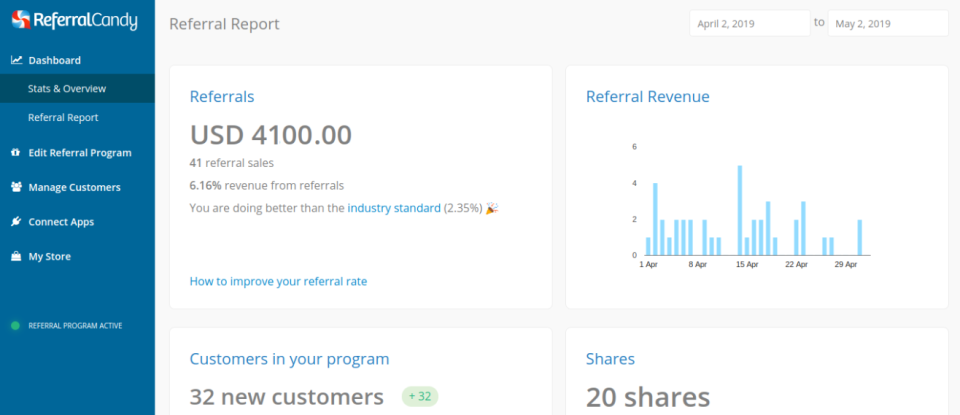Image resolution: width=960 pixels, height=415 pixels.
Task: Click the plug icon beside Connect Apps
Action: [x=16, y=222]
